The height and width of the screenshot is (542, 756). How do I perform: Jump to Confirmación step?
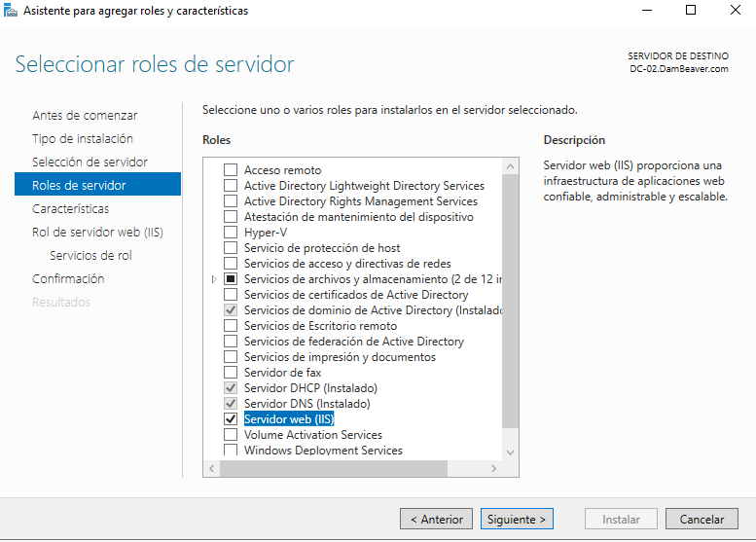pos(68,278)
